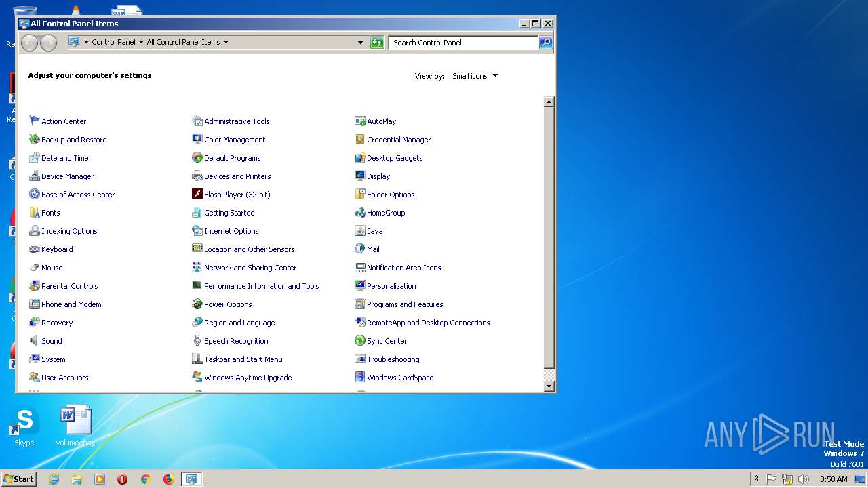Open Programs and Features link
The image size is (868, 488).
(405, 304)
